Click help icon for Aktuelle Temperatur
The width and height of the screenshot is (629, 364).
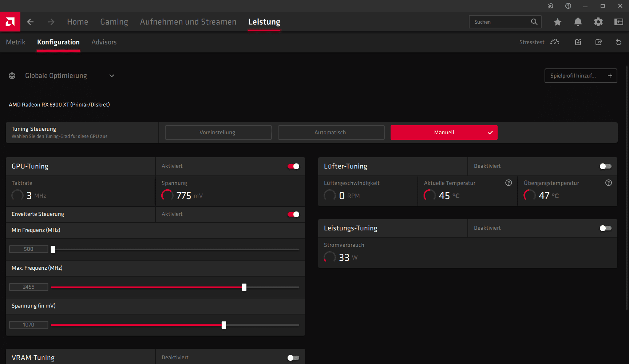(509, 183)
